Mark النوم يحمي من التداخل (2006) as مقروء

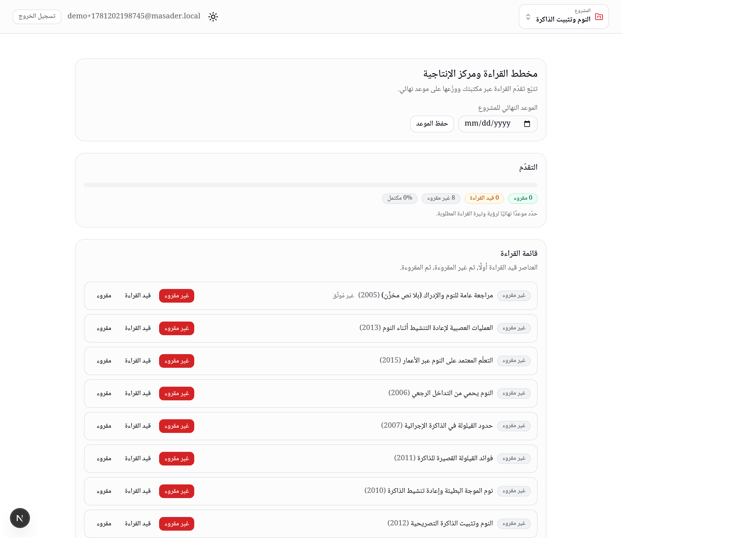click(104, 393)
